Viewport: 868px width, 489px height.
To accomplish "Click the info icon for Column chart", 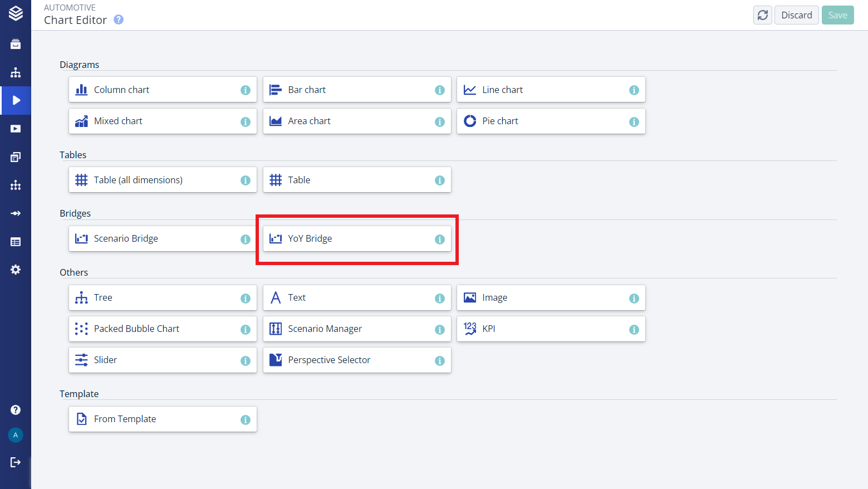I will 245,90.
